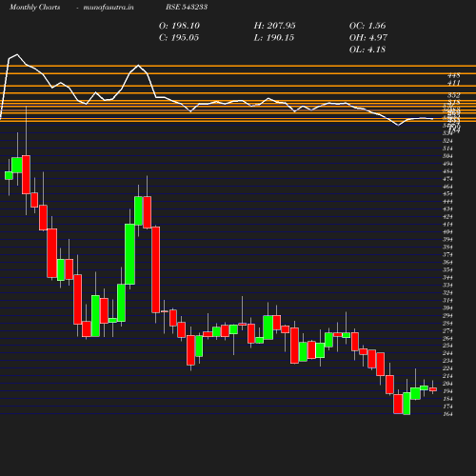This screenshot has width=476, height=476.
Task: Click the munafasutra.in site label
Action: pos(109,7)
